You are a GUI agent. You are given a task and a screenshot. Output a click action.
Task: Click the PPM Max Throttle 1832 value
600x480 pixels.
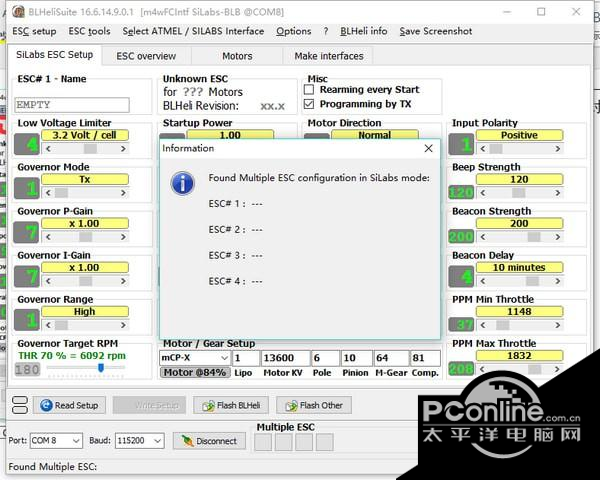pyautogui.click(x=519, y=356)
